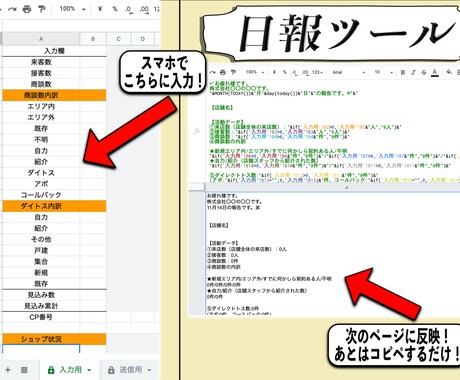Select the 見込み数 cell
The image size is (460, 380).
(41, 295)
